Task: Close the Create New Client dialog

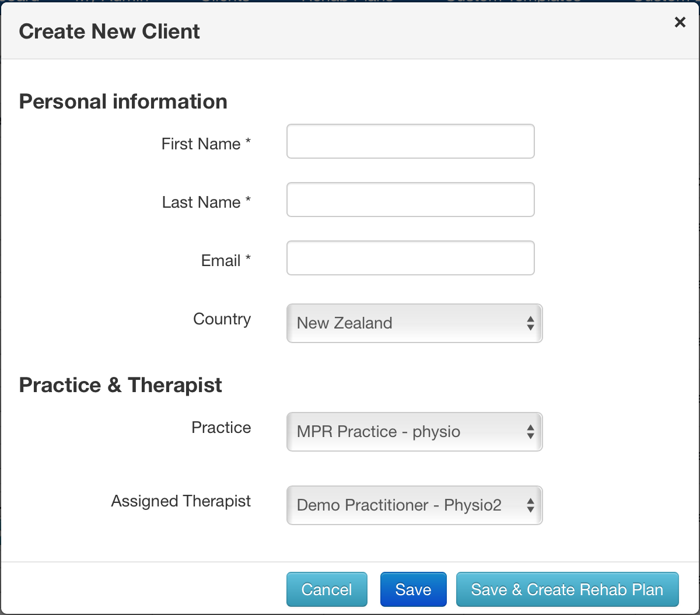Action: (x=680, y=23)
